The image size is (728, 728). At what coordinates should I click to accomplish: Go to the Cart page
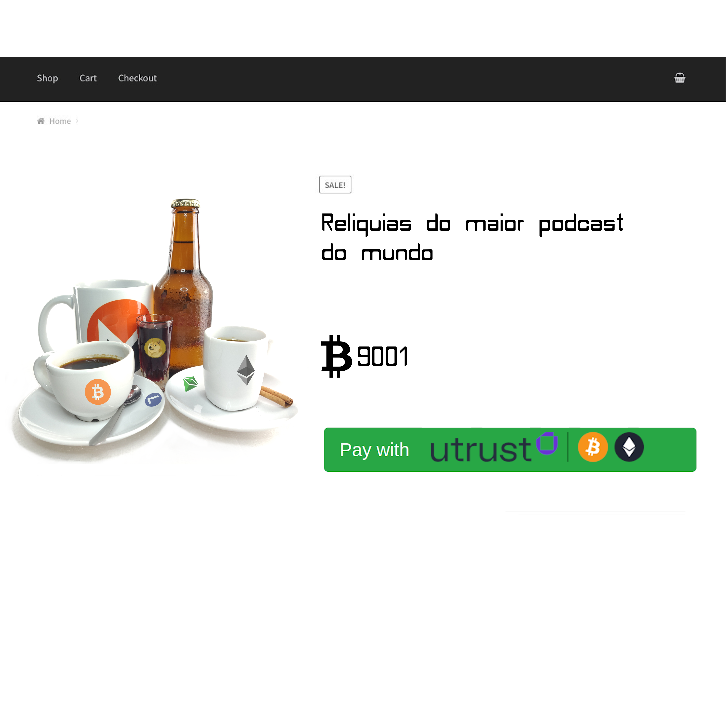tap(88, 78)
